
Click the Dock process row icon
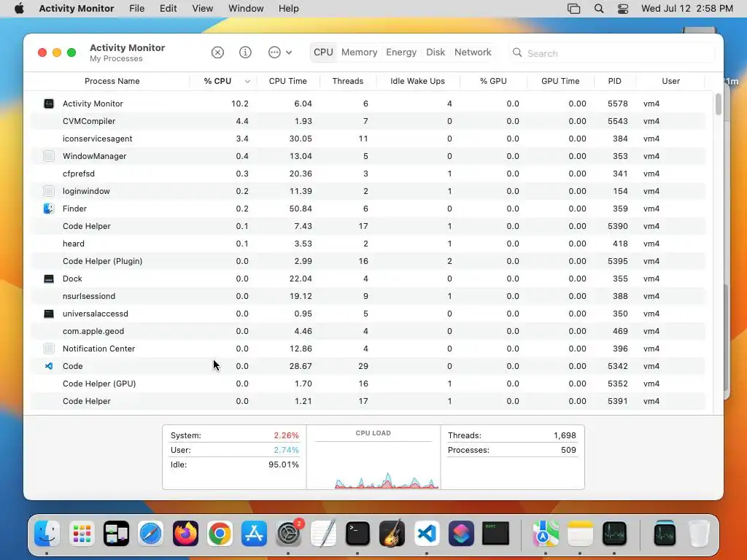click(49, 279)
